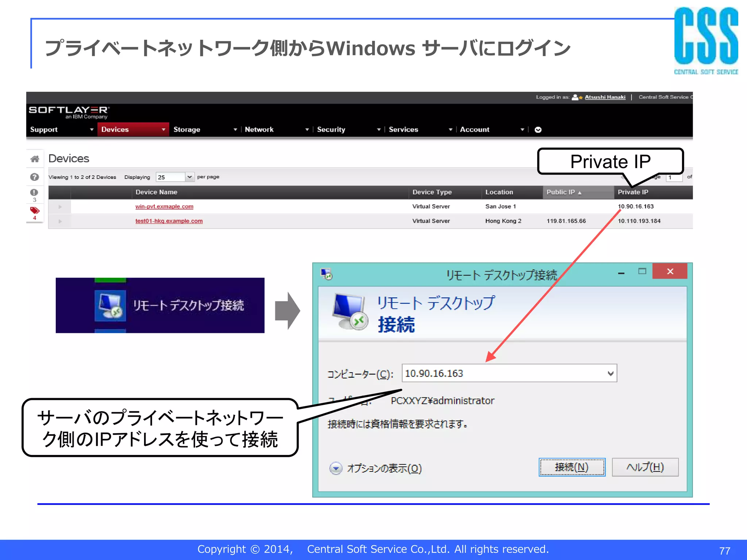747x560 pixels.
Task: Open the Account menu
Action: coord(475,130)
